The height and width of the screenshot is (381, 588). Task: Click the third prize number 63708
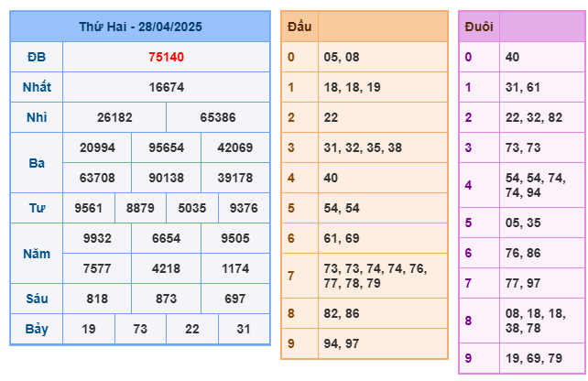pyautogui.click(x=97, y=178)
